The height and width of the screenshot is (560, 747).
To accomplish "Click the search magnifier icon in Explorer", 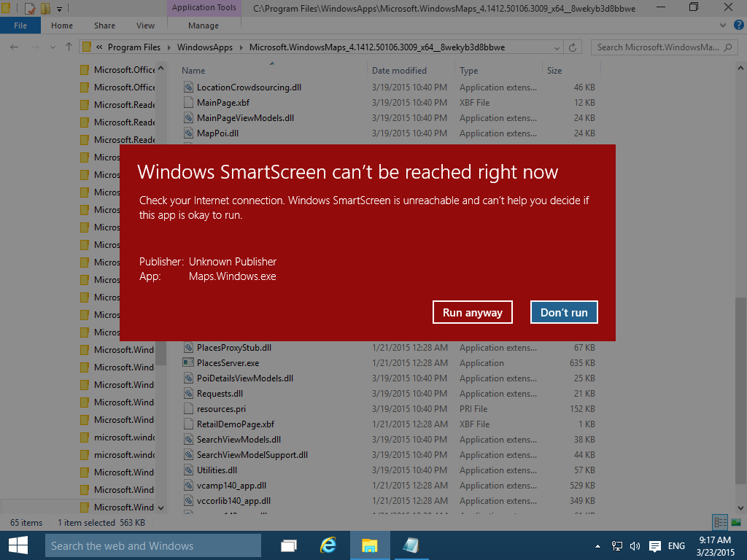I will click(727, 47).
